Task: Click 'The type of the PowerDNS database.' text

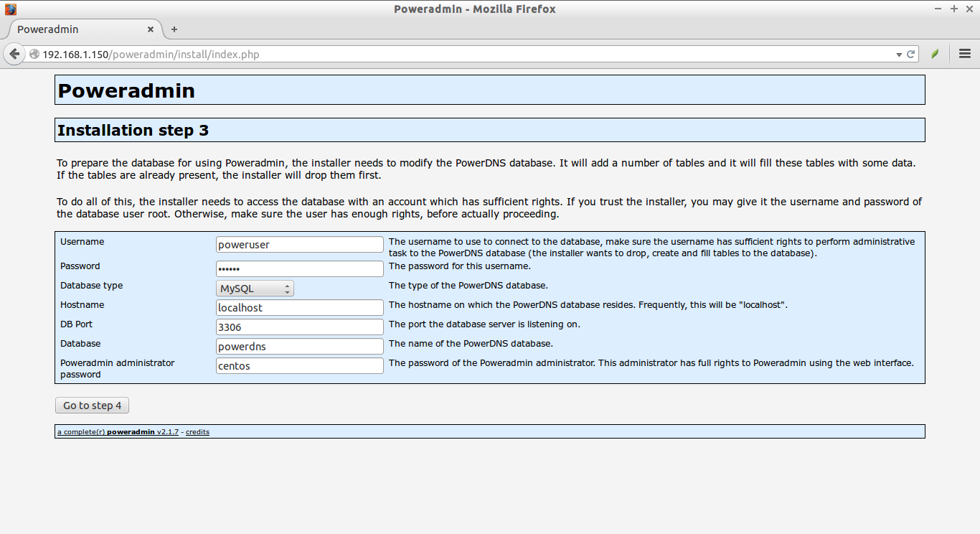Action: click(468, 286)
